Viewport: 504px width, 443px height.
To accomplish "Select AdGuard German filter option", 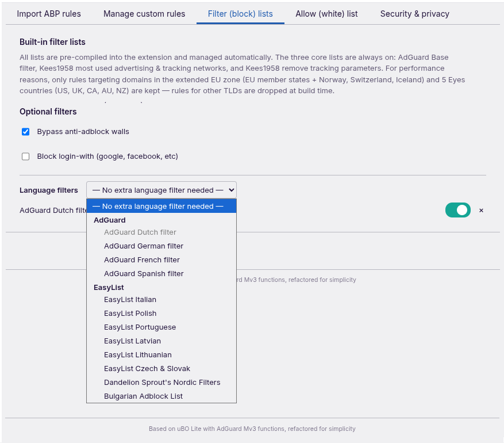I will tap(161, 246).
